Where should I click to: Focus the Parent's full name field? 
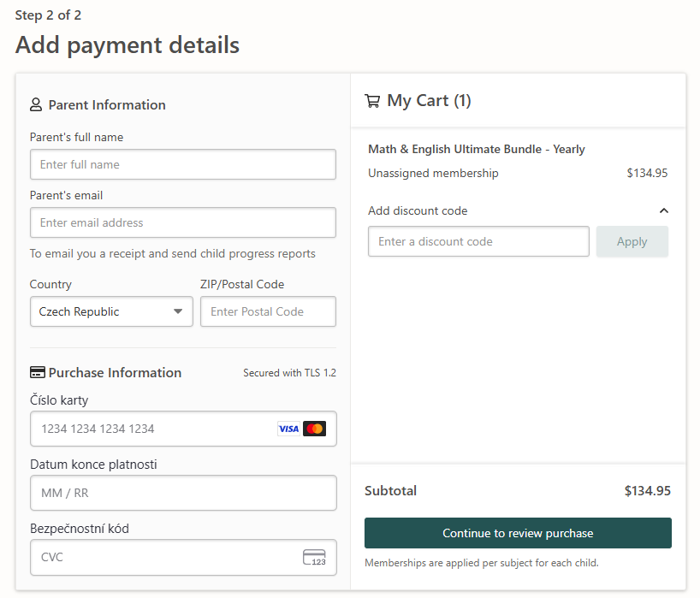click(182, 164)
